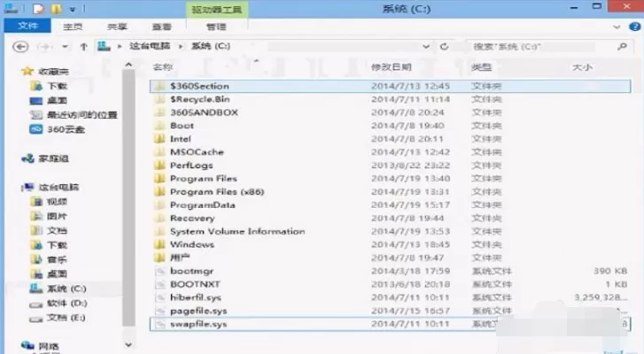Click the Program Files (x86) folder icon
This screenshot has height=354, width=644.
[159, 191]
